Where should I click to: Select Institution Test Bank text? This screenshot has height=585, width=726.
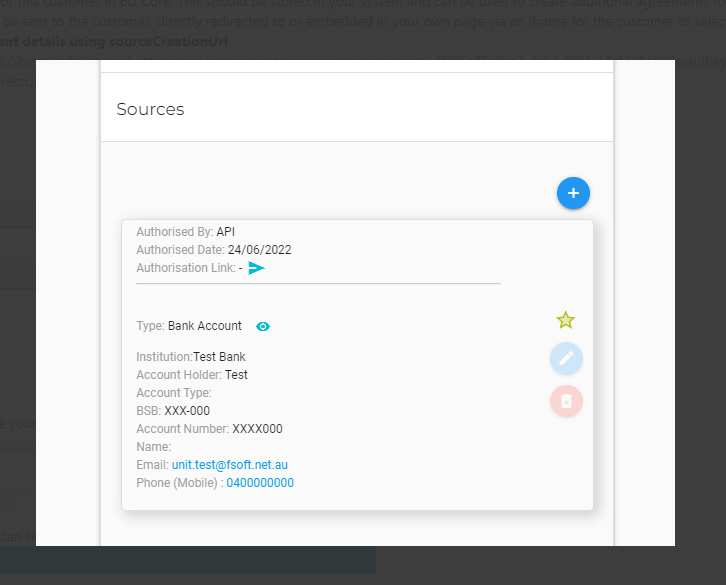pos(191,357)
